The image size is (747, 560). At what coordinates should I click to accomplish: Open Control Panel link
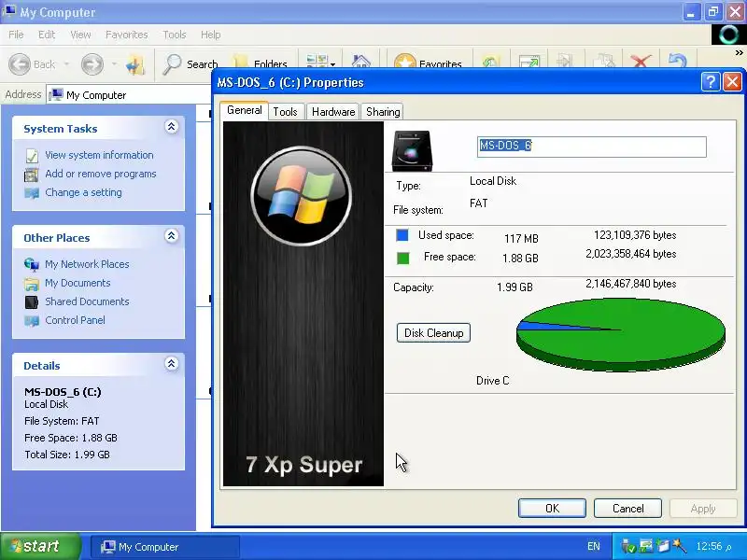75,320
